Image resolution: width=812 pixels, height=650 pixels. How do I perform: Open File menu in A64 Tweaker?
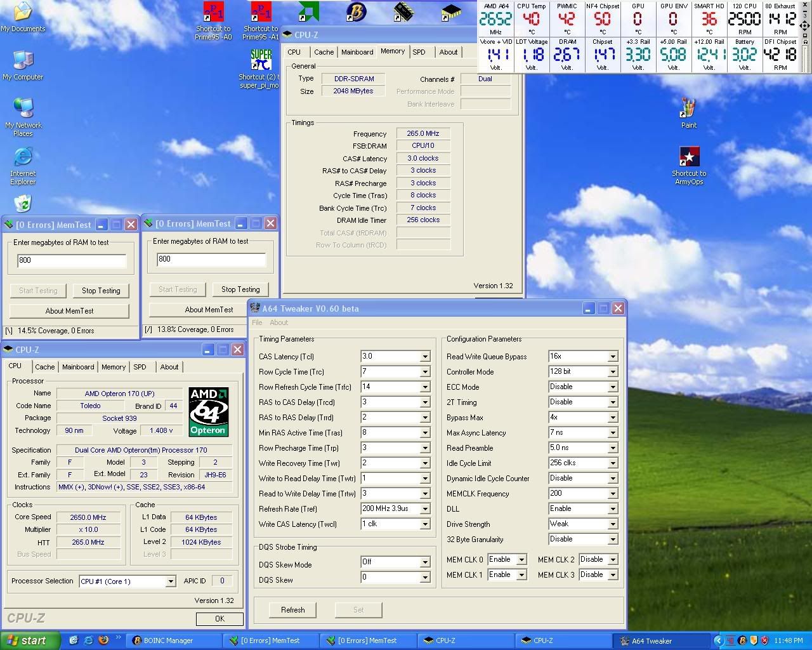[x=257, y=322]
